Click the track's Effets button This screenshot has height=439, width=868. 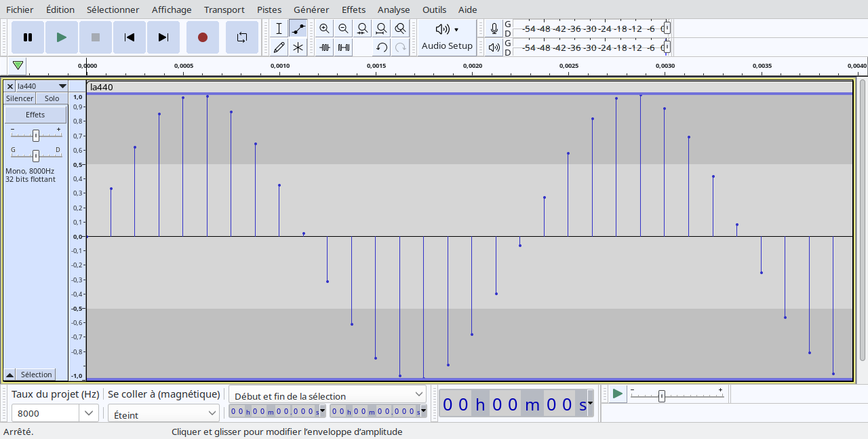click(x=35, y=115)
